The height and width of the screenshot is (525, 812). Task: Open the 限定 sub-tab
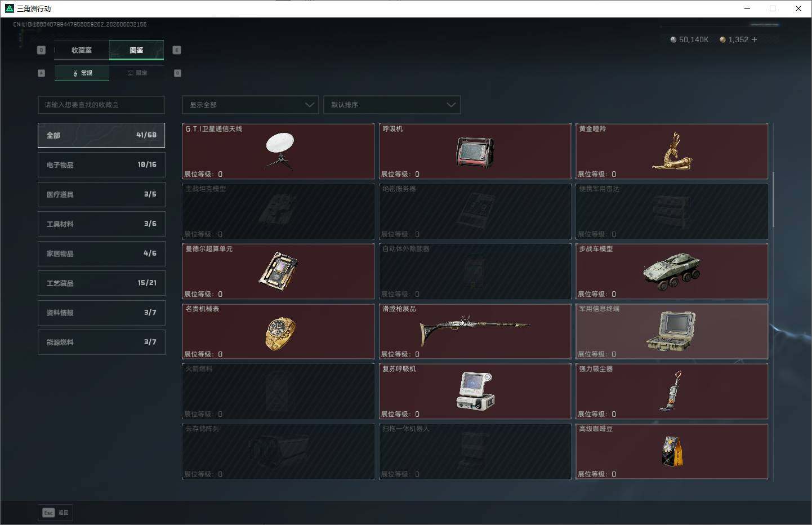point(137,73)
